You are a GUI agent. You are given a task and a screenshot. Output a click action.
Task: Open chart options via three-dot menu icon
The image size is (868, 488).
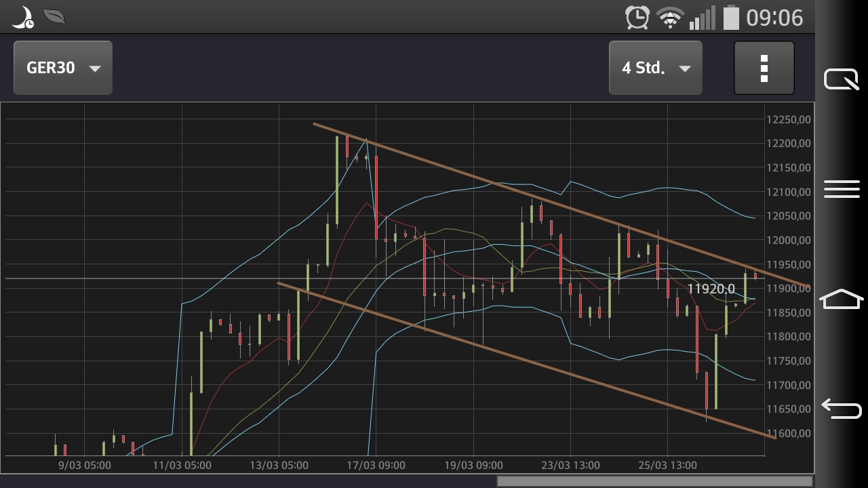click(764, 68)
